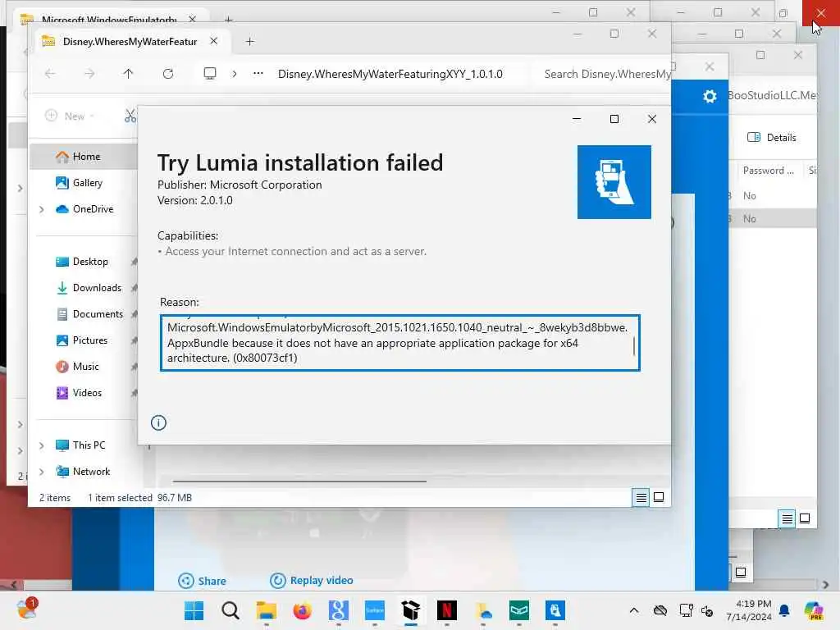Expand the OneDrive tree node

click(41, 209)
